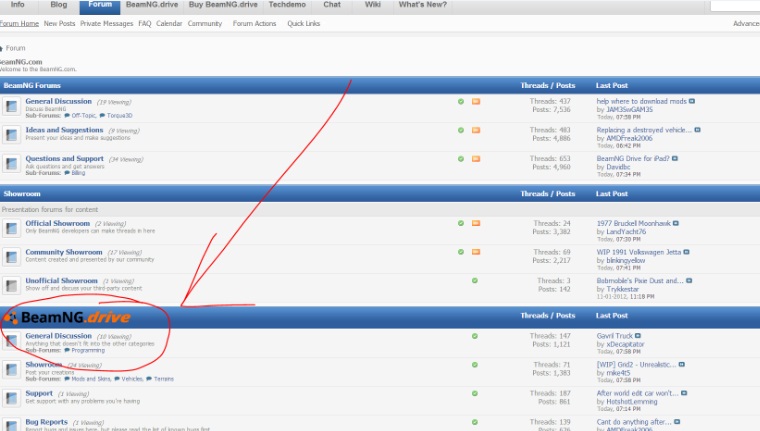Open the Billing sub-forum

click(78, 173)
